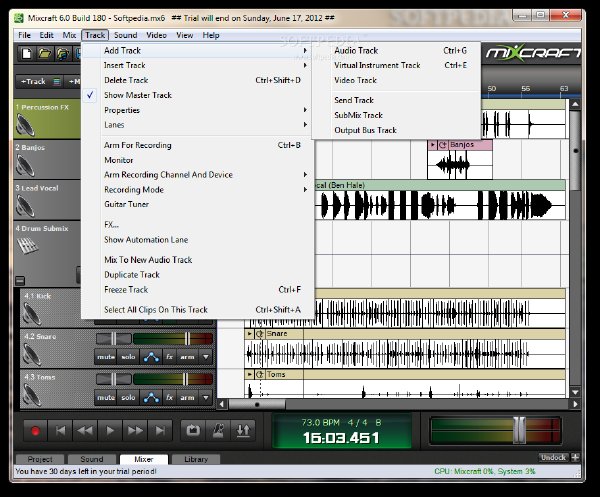Open the Toms track options dropdown arrow
Viewport: 600px width, 497px height.
pyautogui.click(x=206, y=398)
